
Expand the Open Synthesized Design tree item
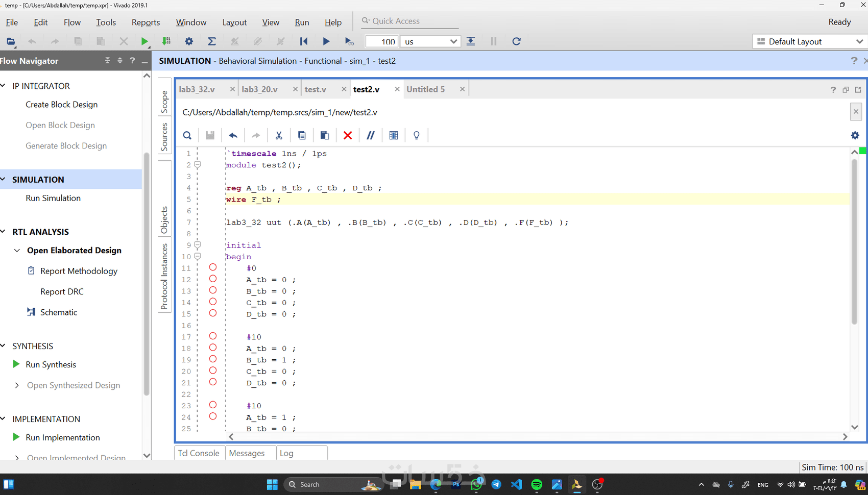17,385
